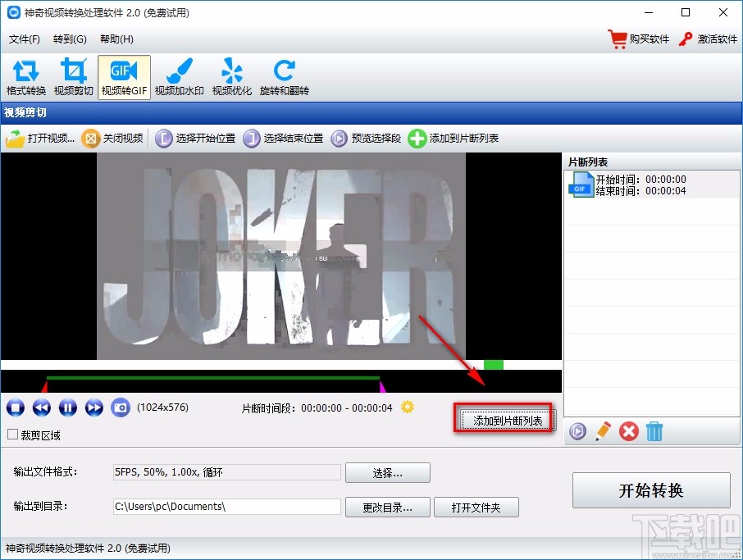
Task: Open the 旋转和翻转 rotate and flip tool
Action: [x=285, y=77]
